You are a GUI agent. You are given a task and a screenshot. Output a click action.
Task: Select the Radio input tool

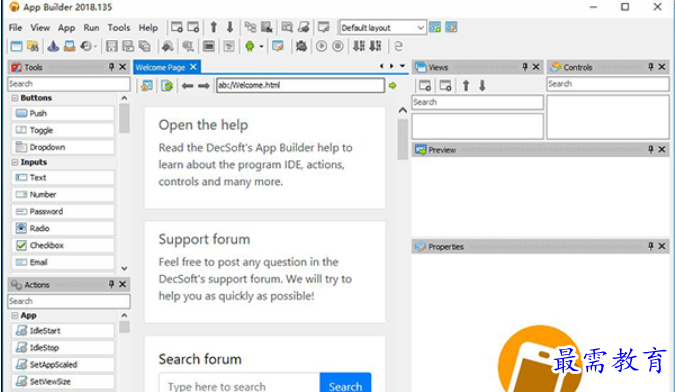(x=63, y=228)
